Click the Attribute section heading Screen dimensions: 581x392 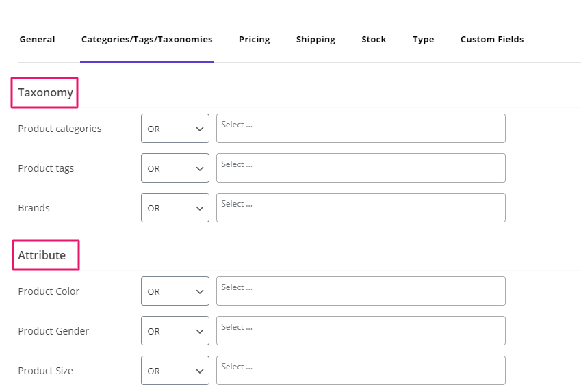pos(42,255)
